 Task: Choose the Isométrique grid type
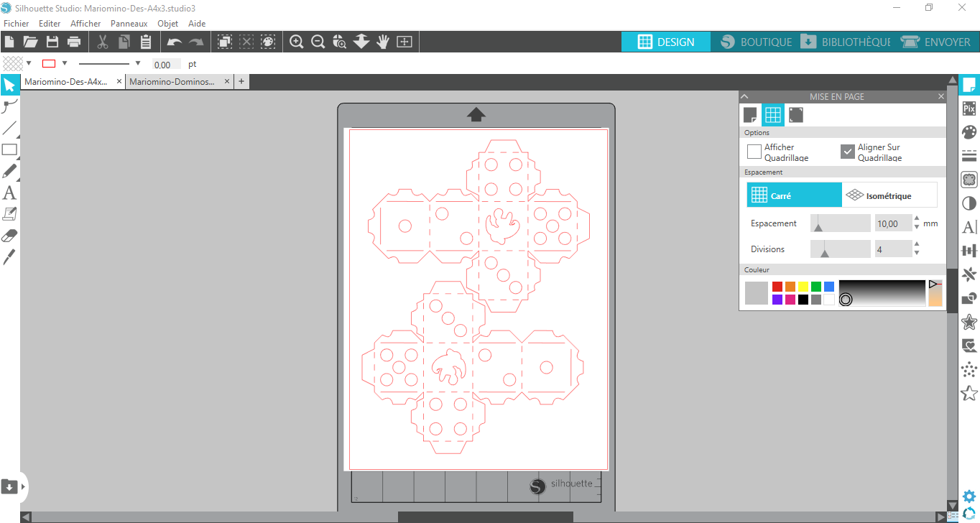(x=889, y=195)
